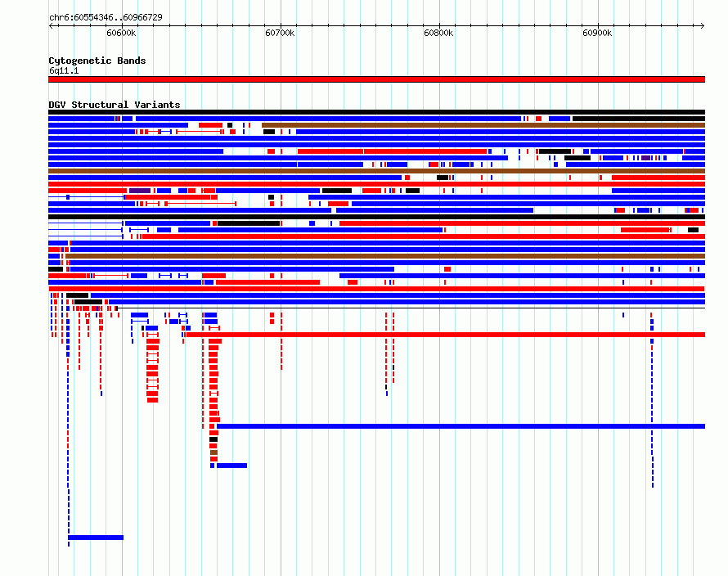The height and width of the screenshot is (576, 728).
Task: Click the 6q11.1 band label
Action: point(64,70)
